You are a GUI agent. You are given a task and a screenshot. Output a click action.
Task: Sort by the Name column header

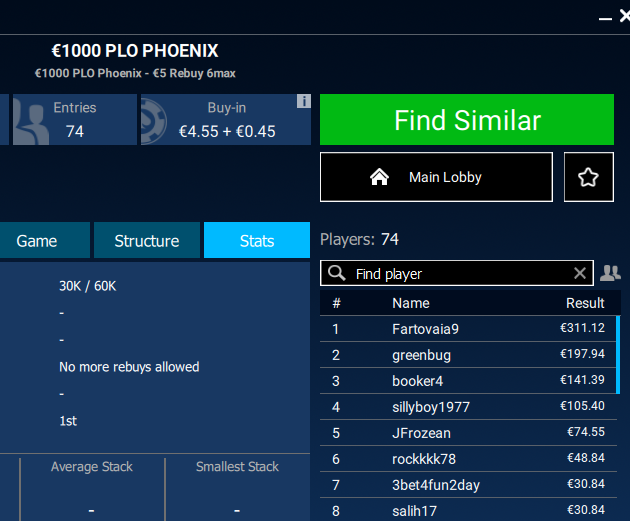point(411,303)
